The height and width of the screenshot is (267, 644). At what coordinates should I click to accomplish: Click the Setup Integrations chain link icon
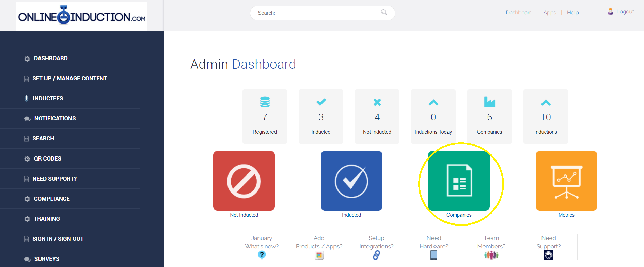(376, 255)
